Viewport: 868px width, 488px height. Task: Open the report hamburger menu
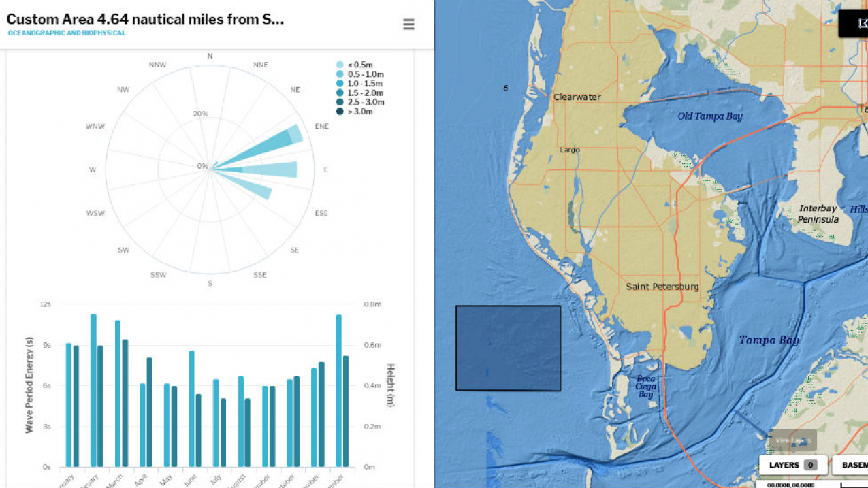(408, 24)
